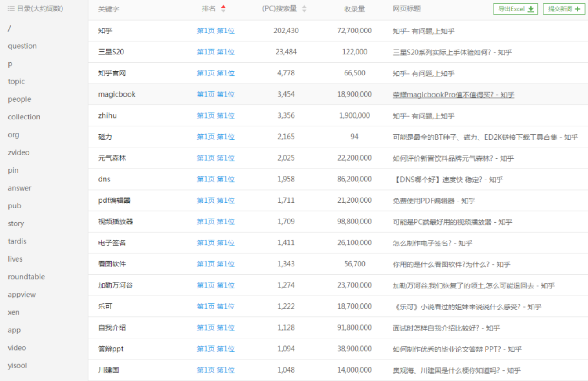Click the keyword zhihu
This screenshot has width=588, height=381.
tap(108, 115)
